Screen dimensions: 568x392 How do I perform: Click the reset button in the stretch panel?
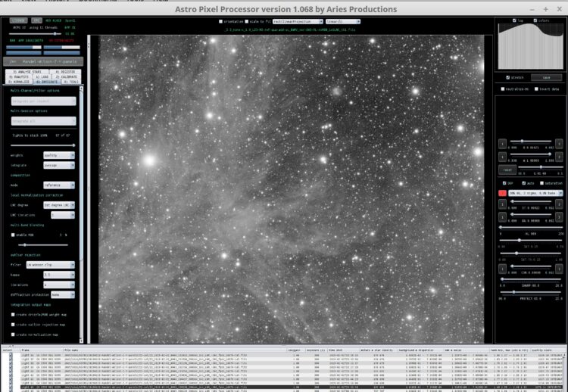pyautogui.click(x=507, y=170)
